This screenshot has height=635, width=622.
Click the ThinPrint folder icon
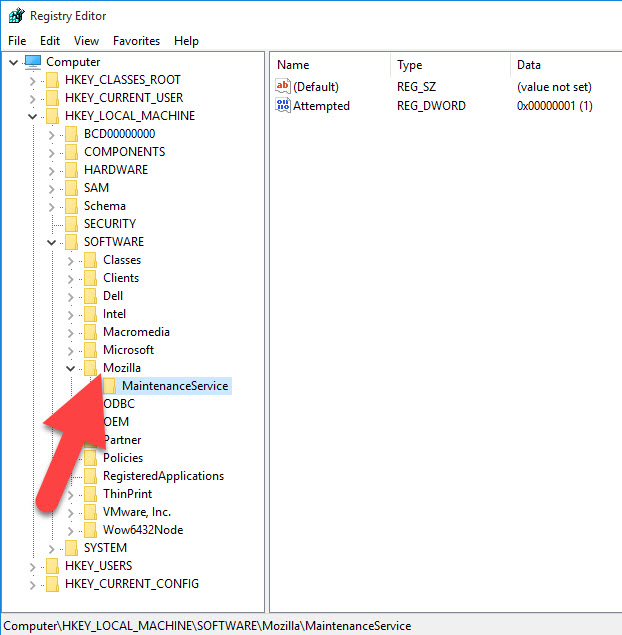[x=90, y=494]
